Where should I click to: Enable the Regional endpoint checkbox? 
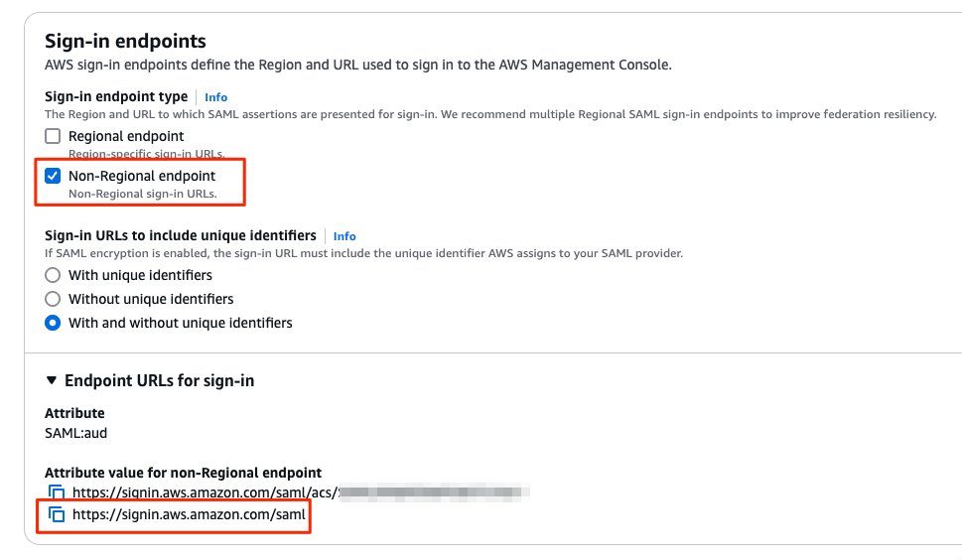click(x=53, y=136)
